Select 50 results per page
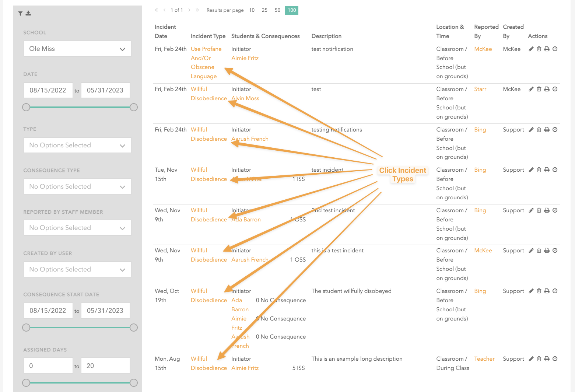The height and width of the screenshot is (392, 575). click(x=277, y=10)
